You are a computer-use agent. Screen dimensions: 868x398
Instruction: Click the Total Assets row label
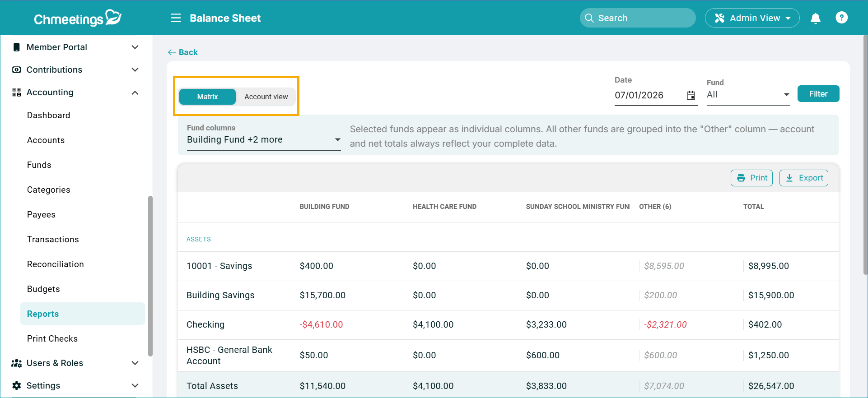(x=212, y=386)
